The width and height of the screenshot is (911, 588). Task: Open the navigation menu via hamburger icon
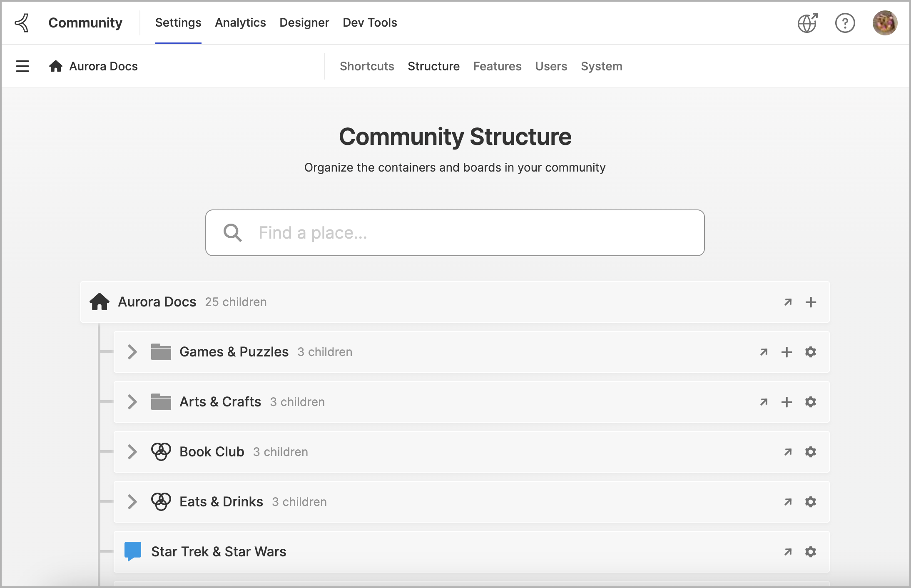22,66
